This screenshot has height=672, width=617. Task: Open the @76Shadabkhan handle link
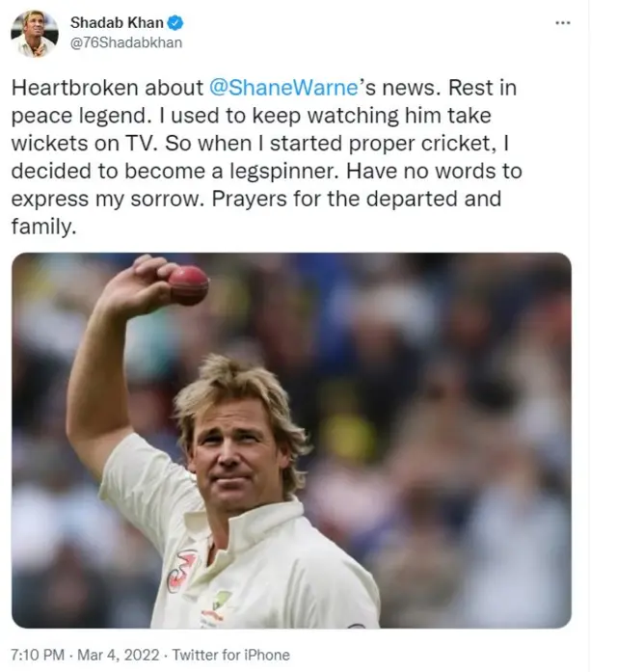pos(126,42)
